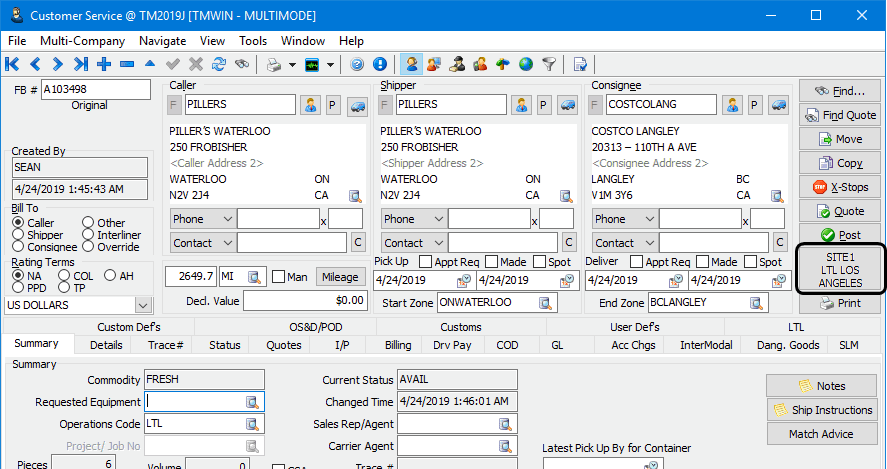Image resolution: width=887 pixels, height=469 pixels.
Task: Click the refresh icon in toolbar
Action: (218, 64)
